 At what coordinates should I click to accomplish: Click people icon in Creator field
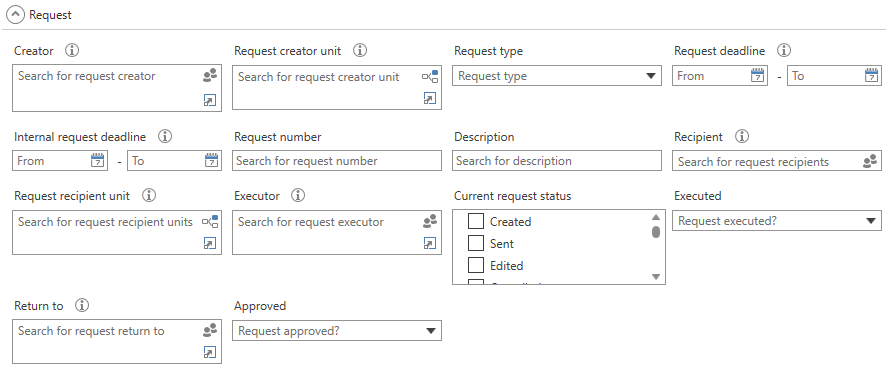(210, 76)
